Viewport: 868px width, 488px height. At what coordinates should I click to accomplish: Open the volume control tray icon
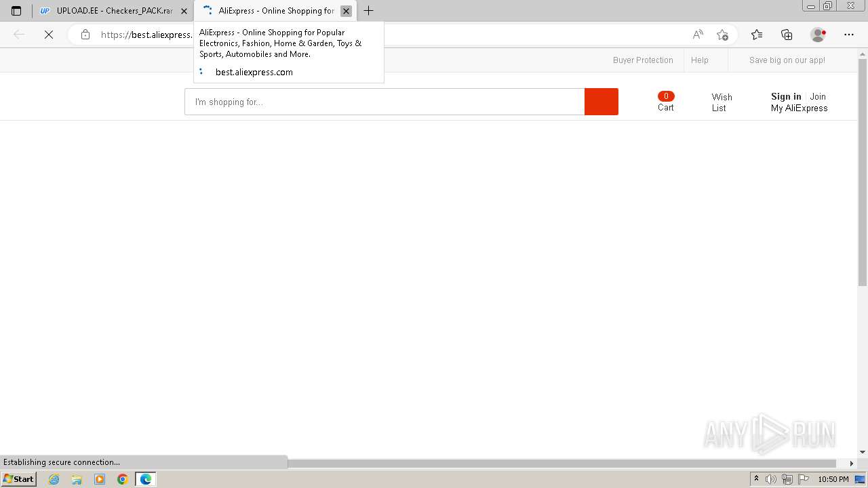pos(771,479)
